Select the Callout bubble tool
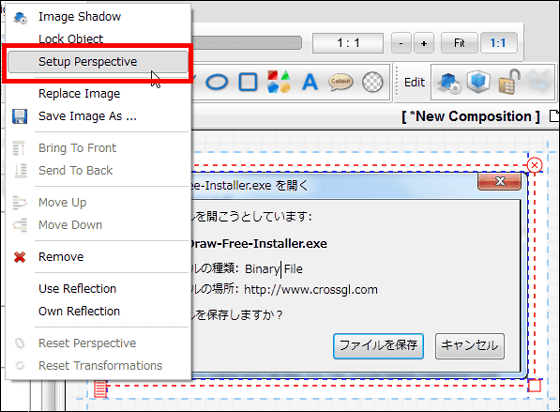This screenshot has width=560, height=412. point(340,82)
